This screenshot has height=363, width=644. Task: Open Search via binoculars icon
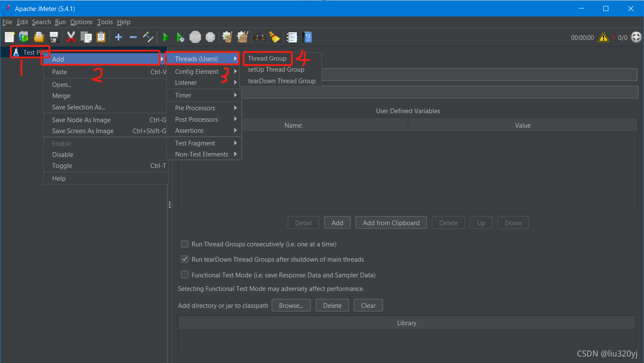pos(260,37)
